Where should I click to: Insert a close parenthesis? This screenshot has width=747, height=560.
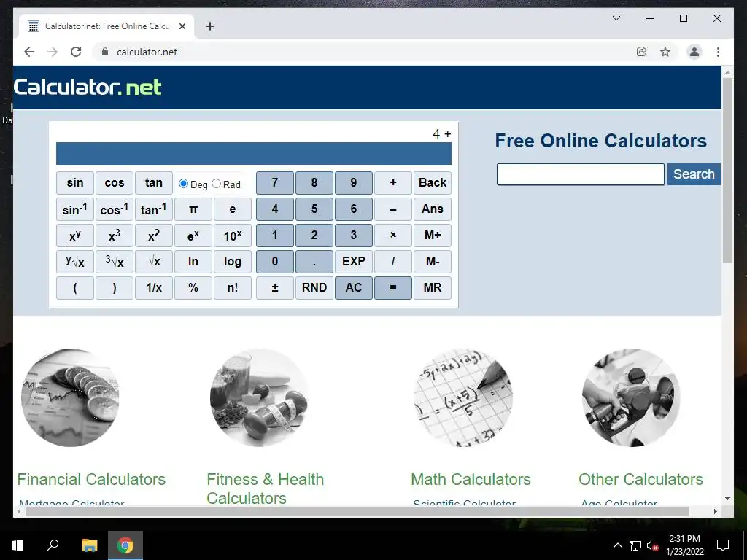115,287
